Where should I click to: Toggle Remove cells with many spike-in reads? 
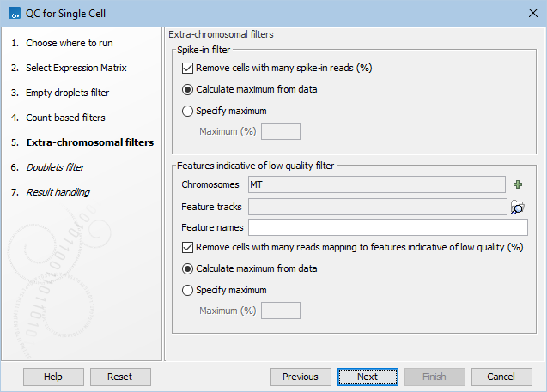(x=188, y=68)
